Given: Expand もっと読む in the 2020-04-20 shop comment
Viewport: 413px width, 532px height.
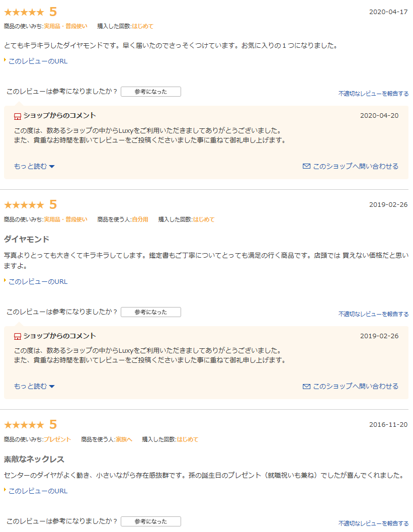Looking at the screenshot, I should (34, 166).
